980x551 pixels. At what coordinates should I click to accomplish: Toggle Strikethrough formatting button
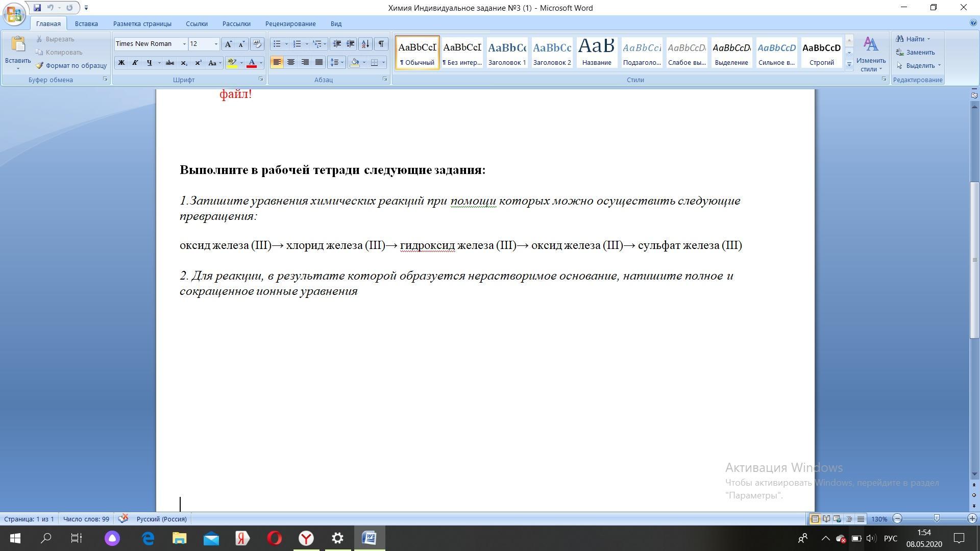pos(170,63)
